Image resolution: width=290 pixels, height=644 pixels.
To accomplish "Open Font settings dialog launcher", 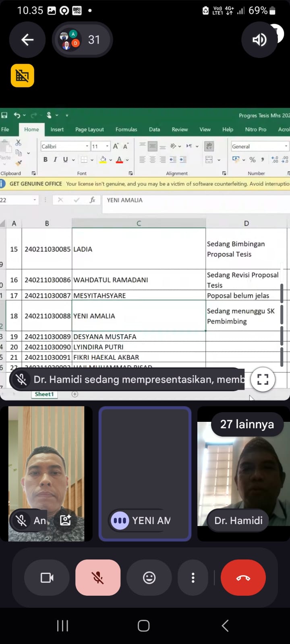I will click(131, 173).
